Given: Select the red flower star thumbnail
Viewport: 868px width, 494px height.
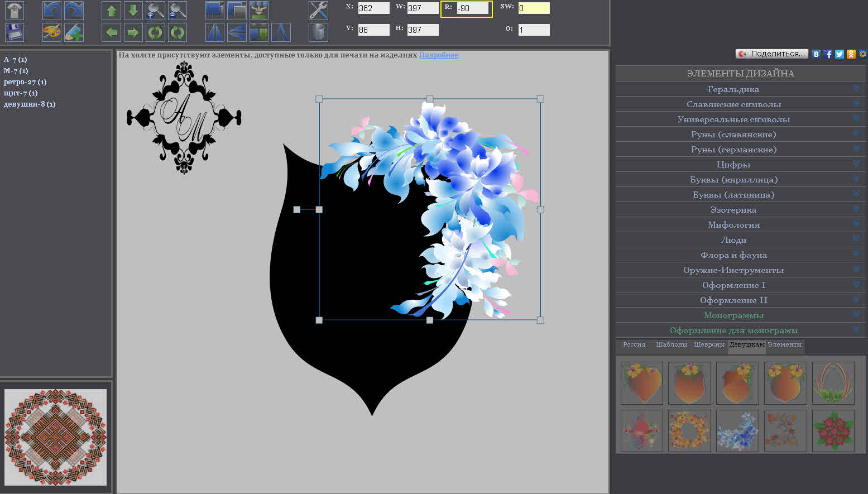Looking at the screenshot, I should click(833, 431).
